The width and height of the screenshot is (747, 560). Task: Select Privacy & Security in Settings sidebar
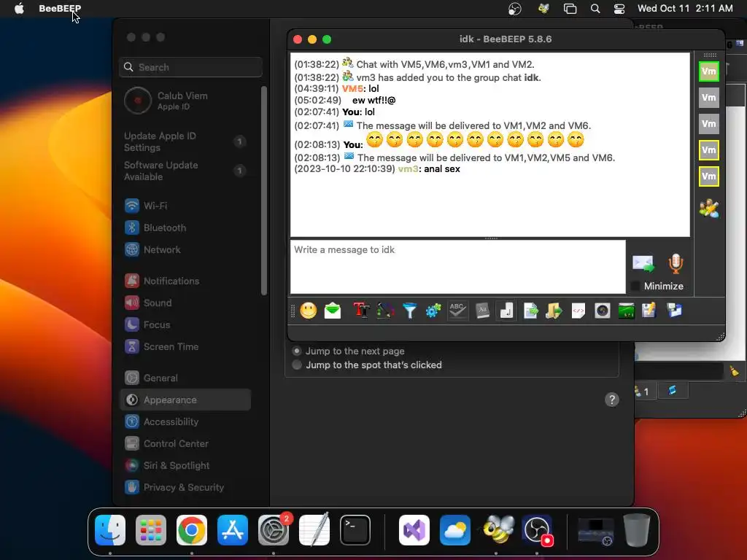tap(185, 488)
